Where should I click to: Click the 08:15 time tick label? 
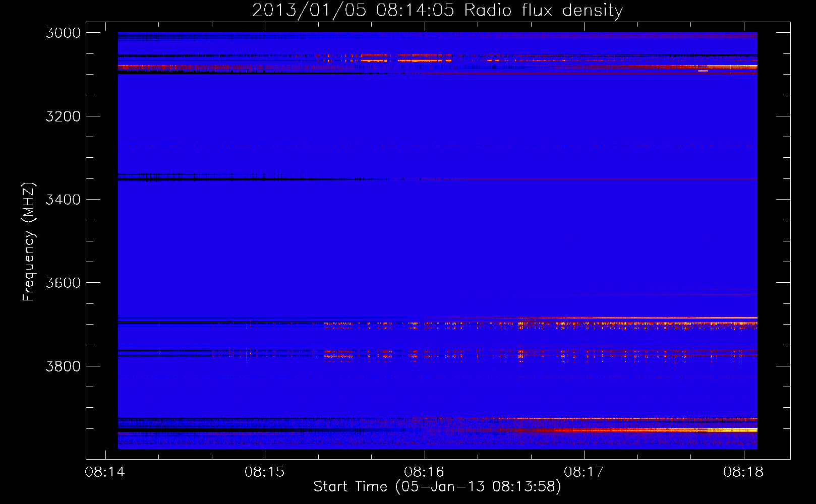click(x=265, y=472)
